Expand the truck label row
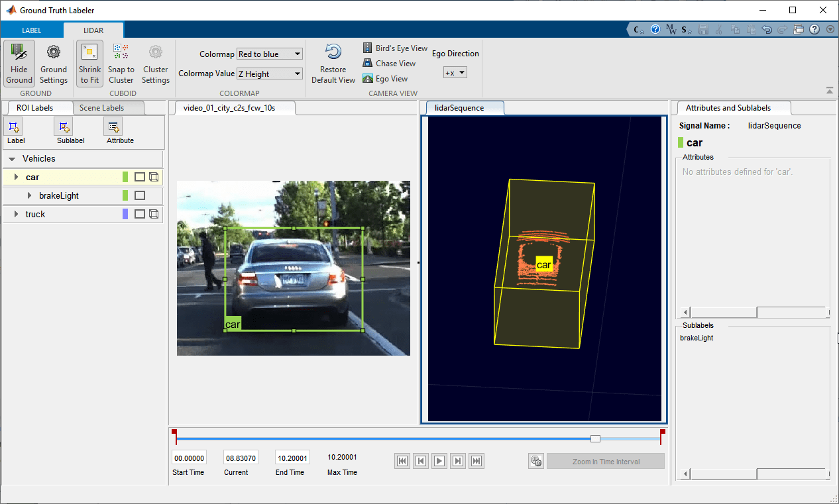The image size is (839, 504). [x=16, y=215]
